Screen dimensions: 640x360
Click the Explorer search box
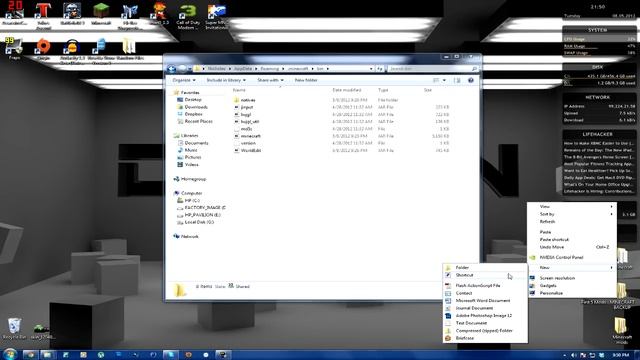click(x=432, y=69)
